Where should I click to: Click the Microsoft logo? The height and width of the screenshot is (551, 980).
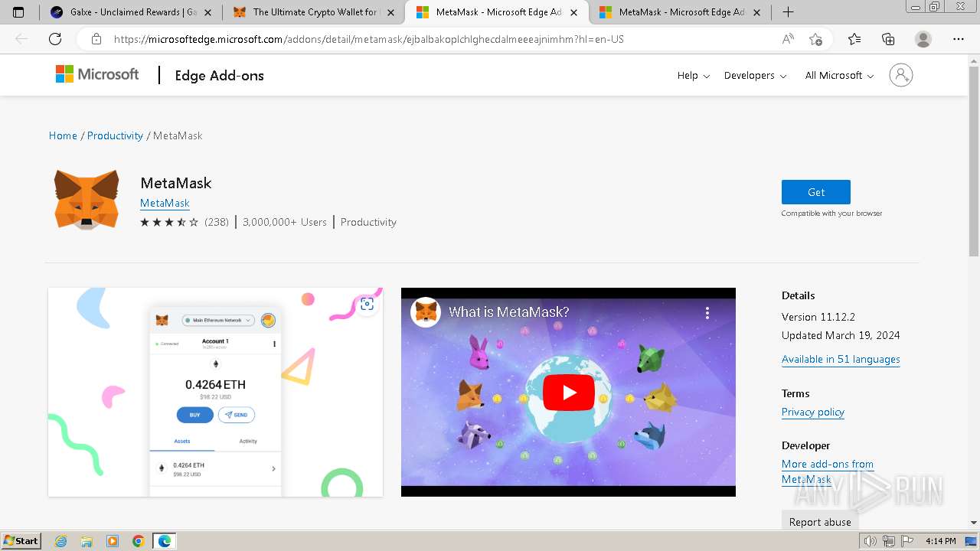pyautogui.click(x=97, y=74)
